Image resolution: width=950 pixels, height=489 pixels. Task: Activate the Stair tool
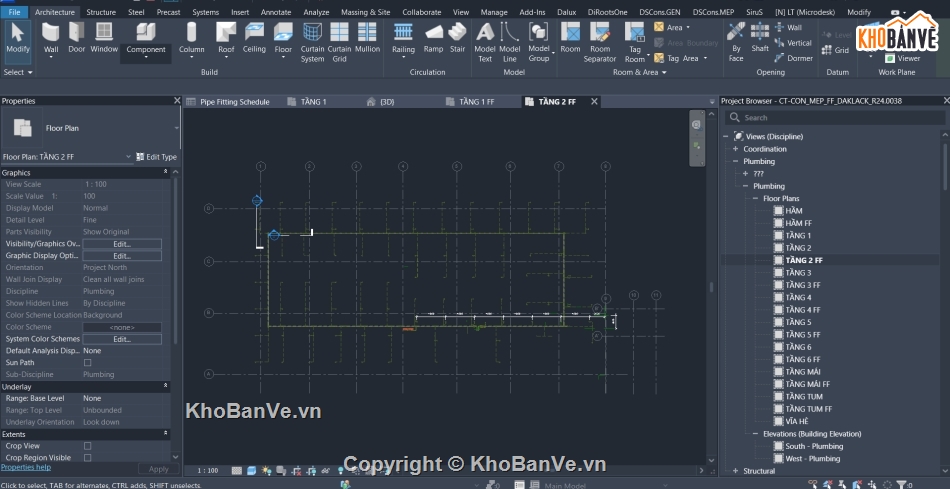point(457,38)
